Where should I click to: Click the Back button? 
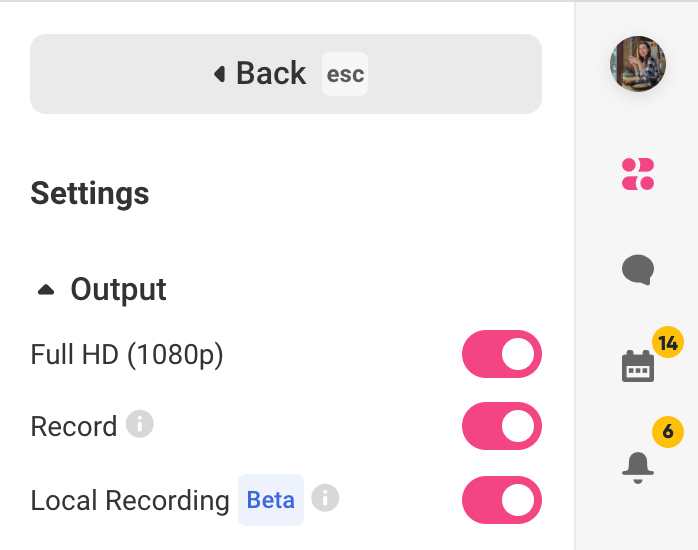pos(286,74)
